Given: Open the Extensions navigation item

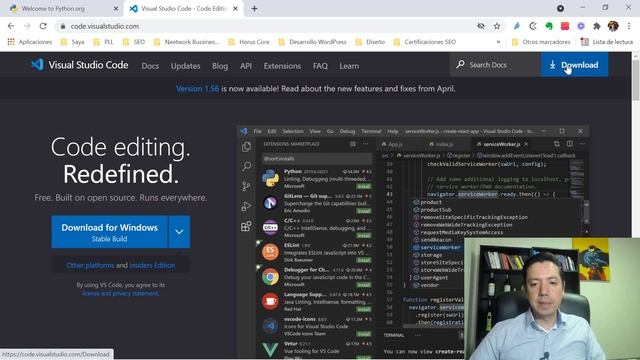Looking at the screenshot, I should point(282,66).
